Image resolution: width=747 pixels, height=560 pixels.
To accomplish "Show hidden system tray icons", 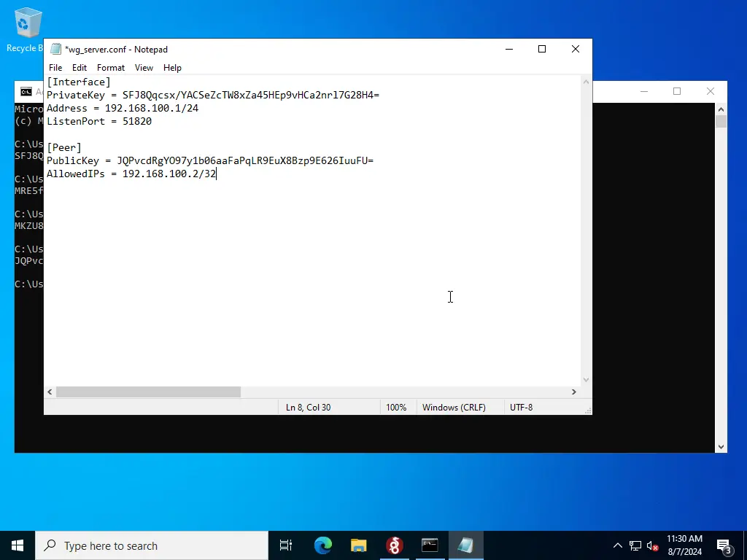I will click(617, 545).
